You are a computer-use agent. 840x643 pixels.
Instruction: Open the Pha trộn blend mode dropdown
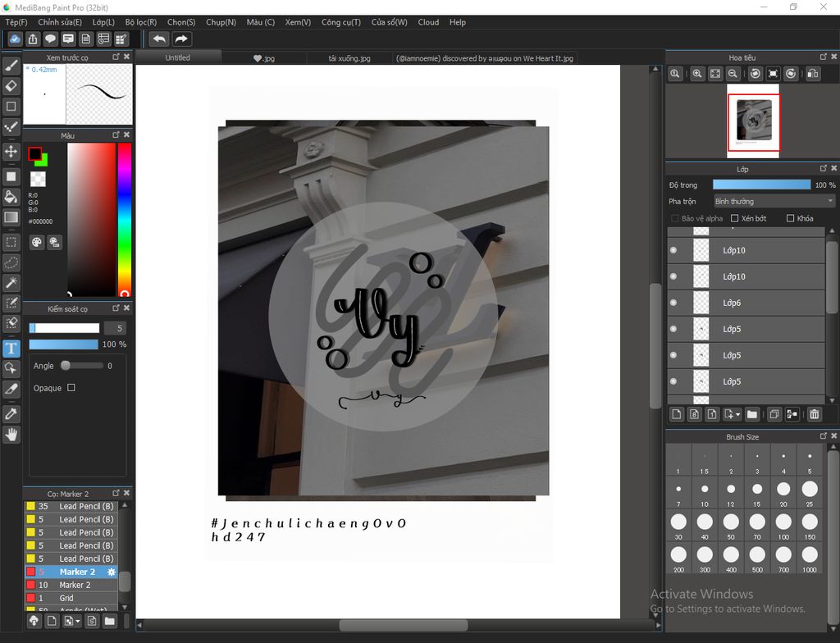(x=774, y=202)
